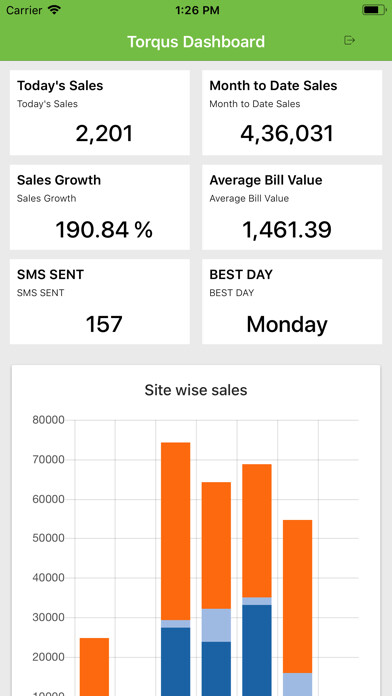392x696 pixels.
Task: Open the Today's Sales card
Action: pyautogui.click(x=99, y=112)
